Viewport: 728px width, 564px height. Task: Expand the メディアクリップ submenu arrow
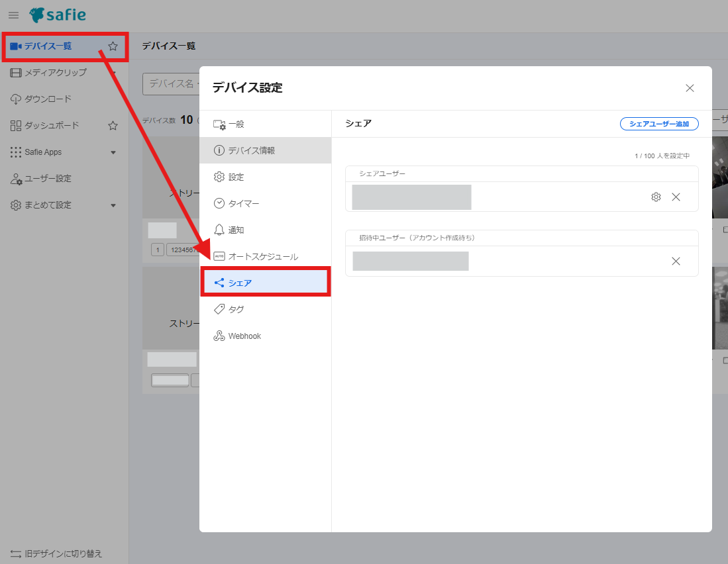click(114, 73)
